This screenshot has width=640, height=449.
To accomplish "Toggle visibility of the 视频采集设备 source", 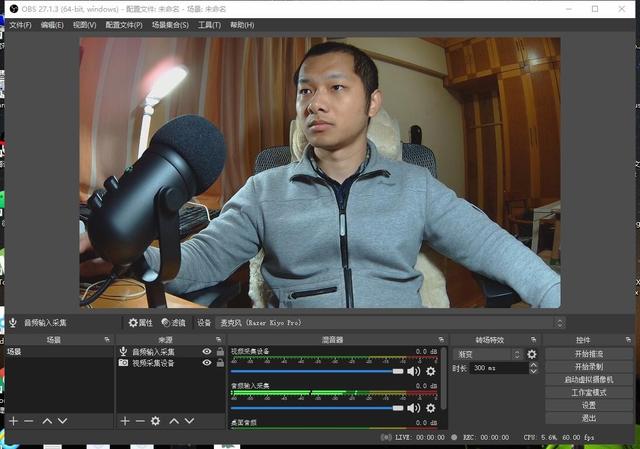I will (207, 363).
